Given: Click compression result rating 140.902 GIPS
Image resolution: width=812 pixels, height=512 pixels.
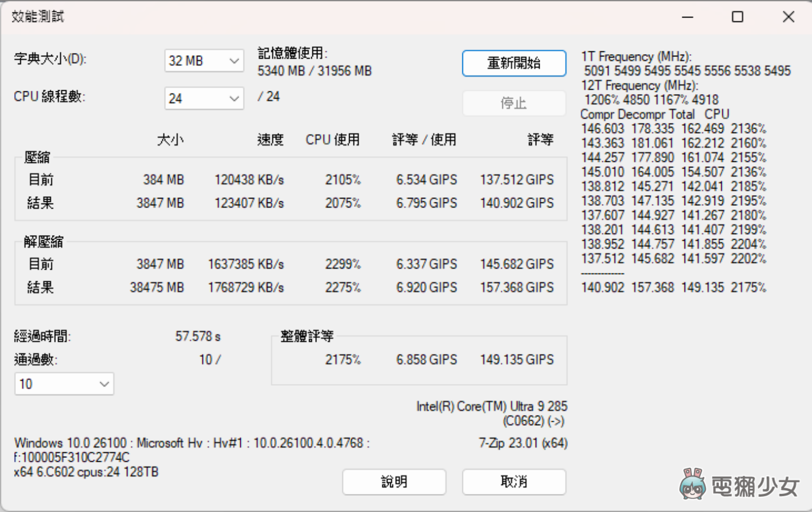Looking at the screenshot, I should click(x=517, y=203).
